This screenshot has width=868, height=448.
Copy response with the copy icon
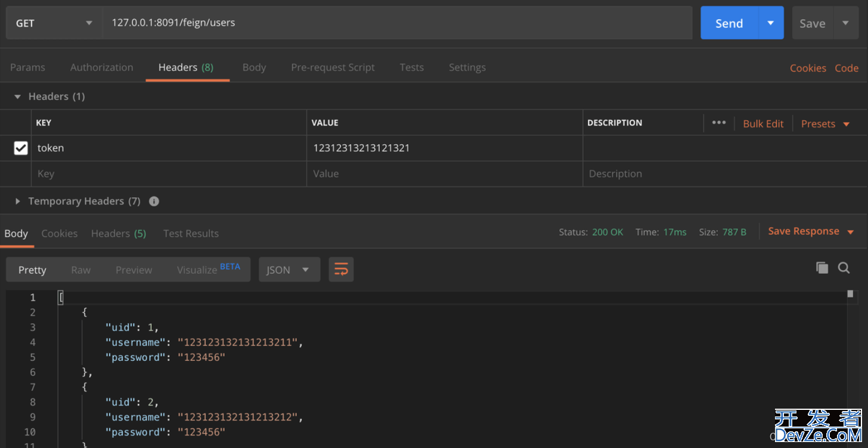[x=822, y=268]
